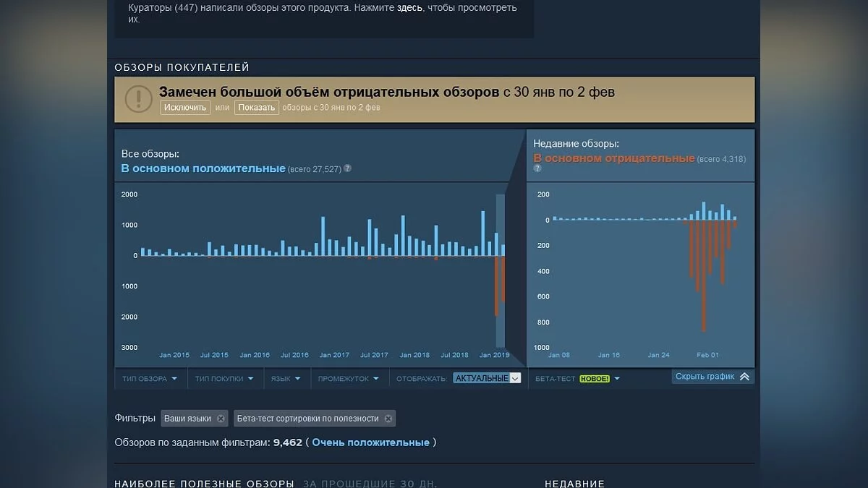Click the 'Недавние' column heading

pyautogui.click(x=574, y=484)
